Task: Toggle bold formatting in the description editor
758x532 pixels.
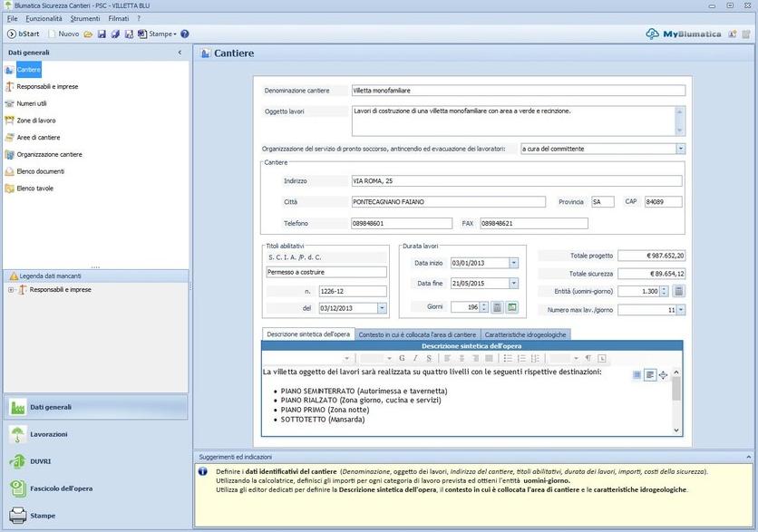Action: point(403,358)
